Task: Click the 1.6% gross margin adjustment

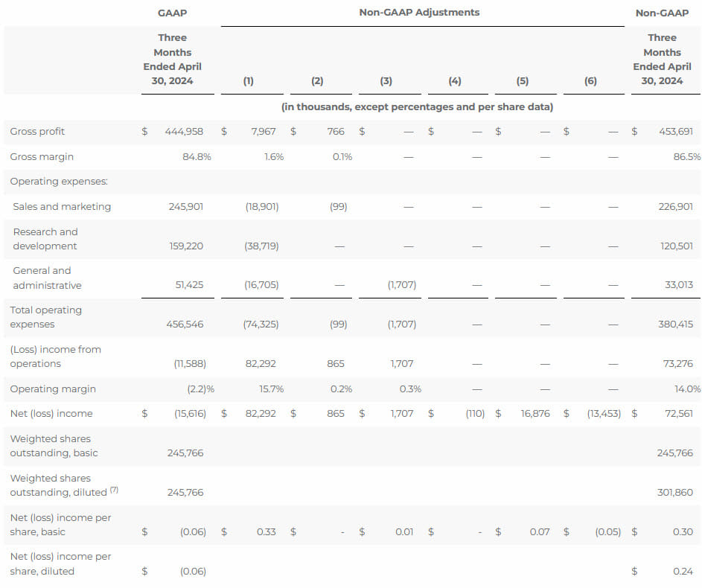Action: [x=274, y=157]
